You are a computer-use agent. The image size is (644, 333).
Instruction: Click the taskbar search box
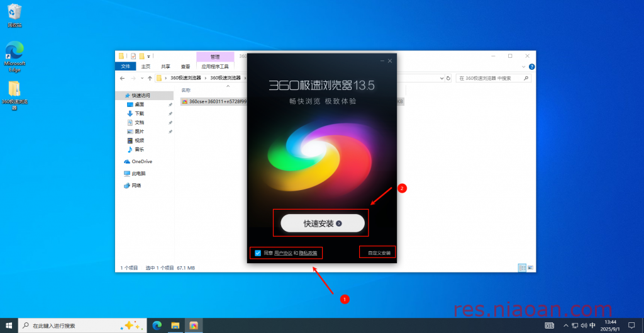[82, 325]
